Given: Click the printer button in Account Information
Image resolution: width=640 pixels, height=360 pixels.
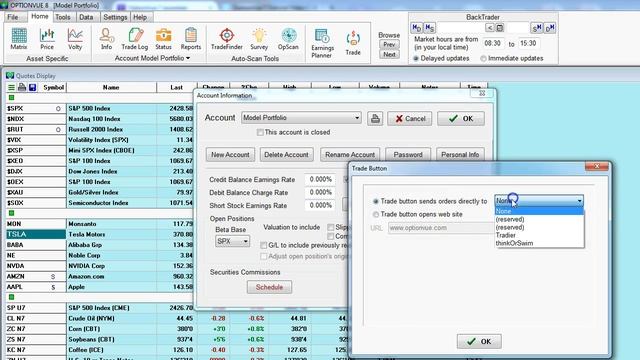Looking at the screenshot, I should [x=375, y=119].
